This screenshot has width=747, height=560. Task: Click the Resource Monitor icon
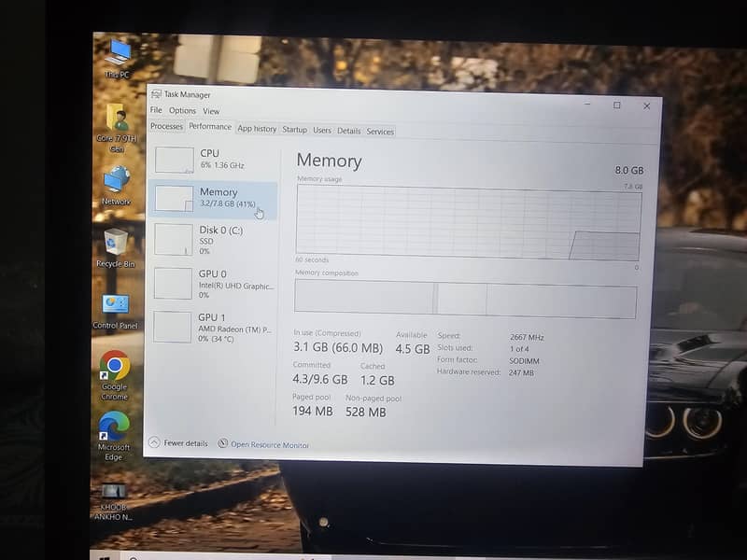(x=222, y=443)
